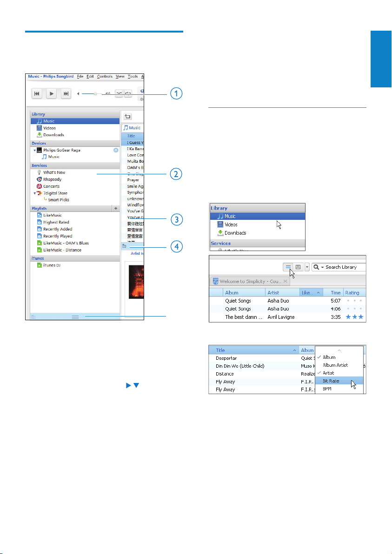Click the sidebar footer grip handle
The width and height of the screenshot is (392, 554).
click(x=75, y=317)
